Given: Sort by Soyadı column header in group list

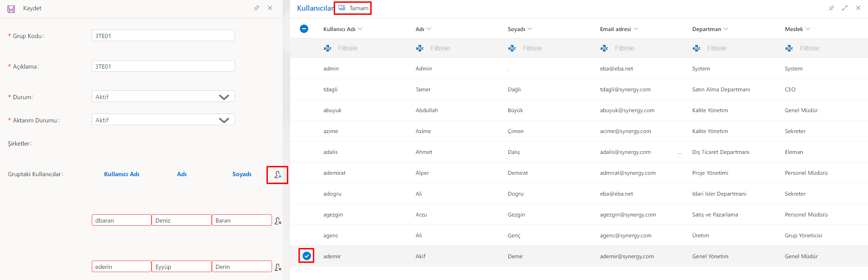Looking at the screenshot, I should pos(241,174).
